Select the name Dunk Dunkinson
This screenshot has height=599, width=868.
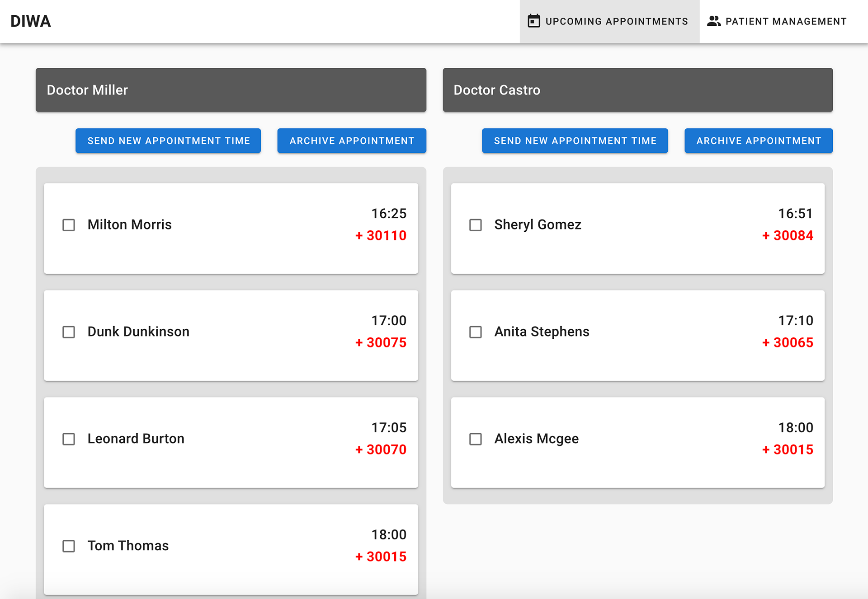tap(138, 332)
